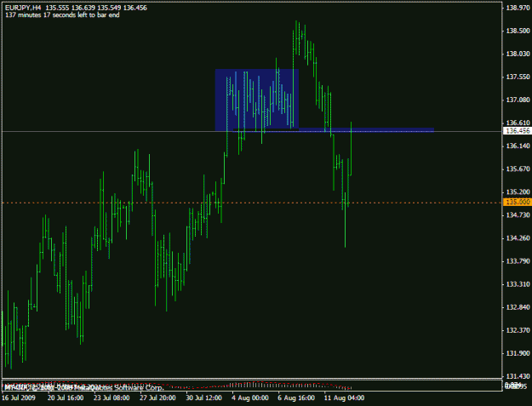Click the 136.610 price scale label
The height and width of the screenshot is (406, 532).
[518, 123]
